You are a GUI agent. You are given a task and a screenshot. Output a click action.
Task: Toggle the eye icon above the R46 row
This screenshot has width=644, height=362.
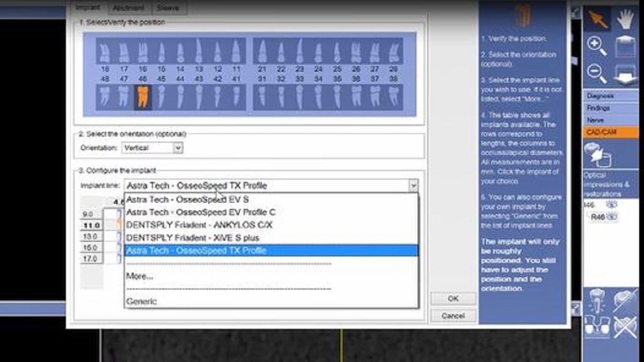[x=611, y=204]
